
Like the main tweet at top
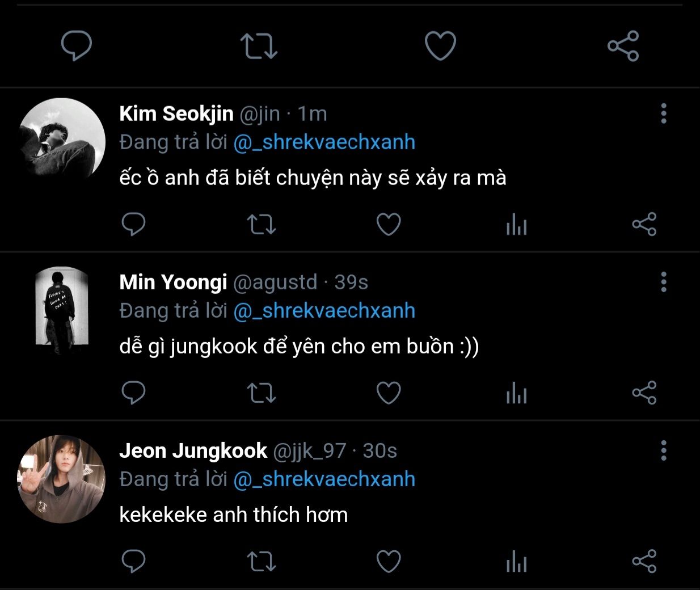440,46
